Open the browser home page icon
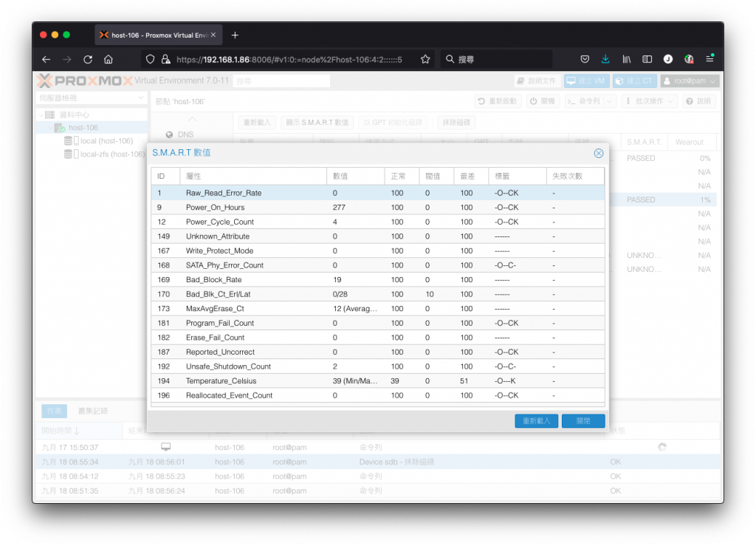The height and width of the screenshot is (546, 756). tap(109, 59)
